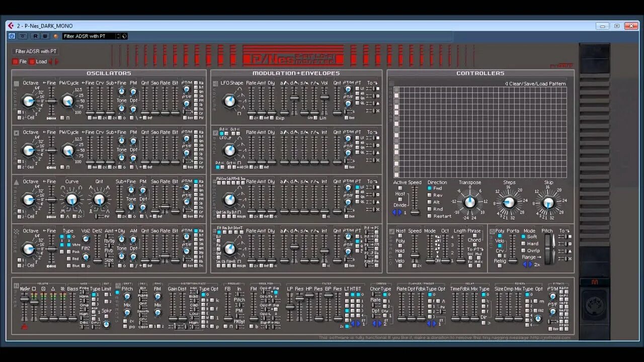Image resolution: width=644 pixels, height=362 pixels.
Task: Click the Porta slider in MIDI section
Action: click(x=512, y=249)
